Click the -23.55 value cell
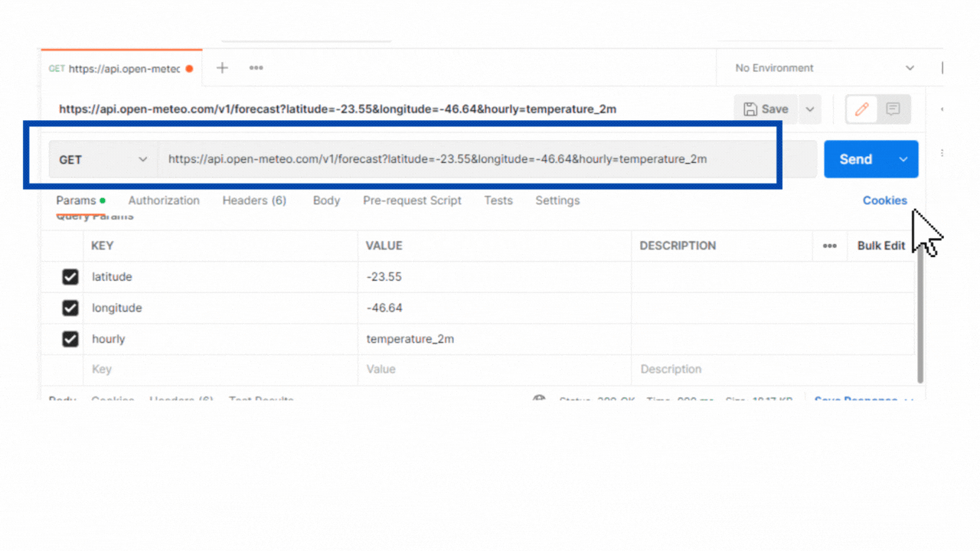This screenshot has width=980, height=551. [495, 277]
